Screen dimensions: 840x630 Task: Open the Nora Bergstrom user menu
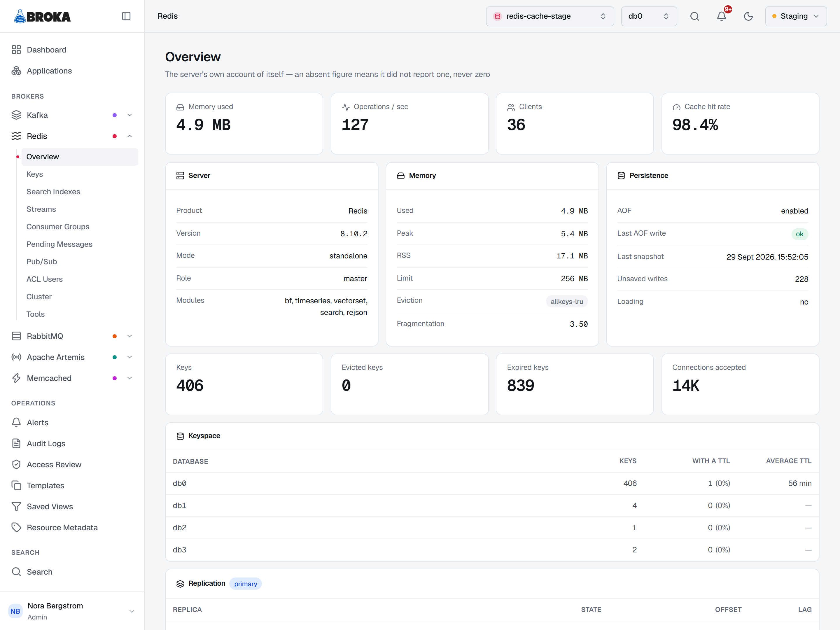tap(72, 611)
